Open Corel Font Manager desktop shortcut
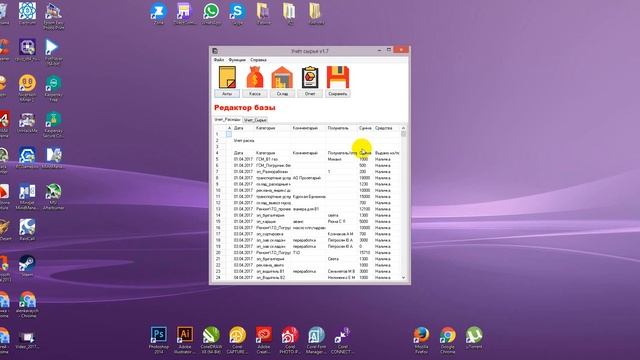 (316, 340)
